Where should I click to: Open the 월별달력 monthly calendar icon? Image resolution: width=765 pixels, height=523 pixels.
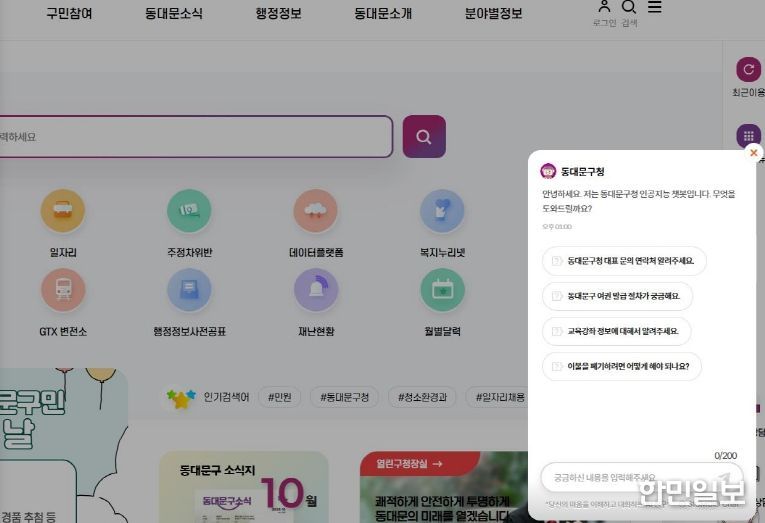pos(442,290)
